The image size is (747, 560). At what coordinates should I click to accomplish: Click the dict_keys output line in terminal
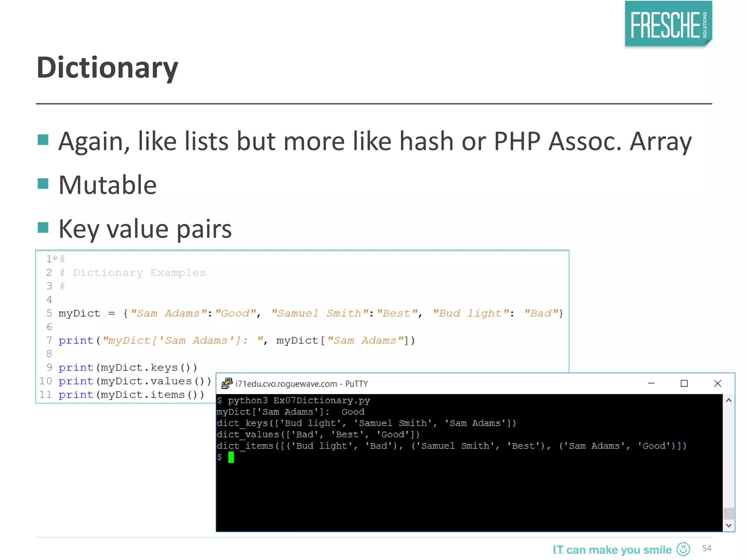point(367,423)
